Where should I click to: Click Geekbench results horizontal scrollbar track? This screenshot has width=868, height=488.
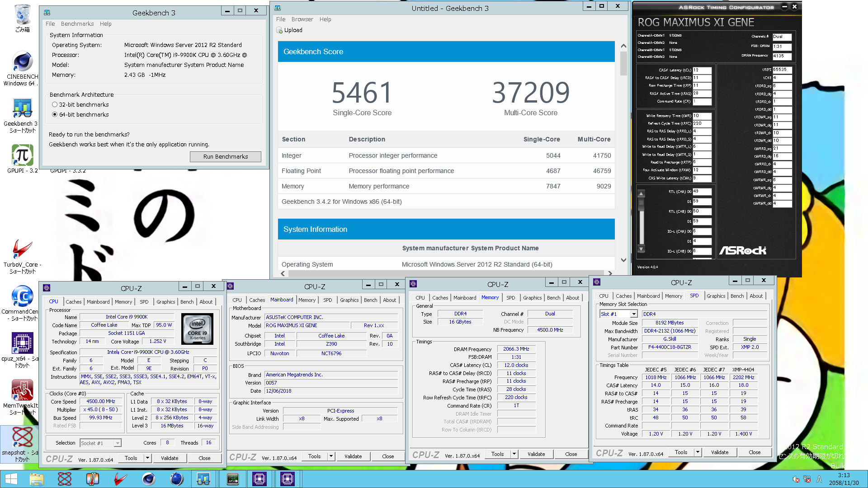click(447, 273)
